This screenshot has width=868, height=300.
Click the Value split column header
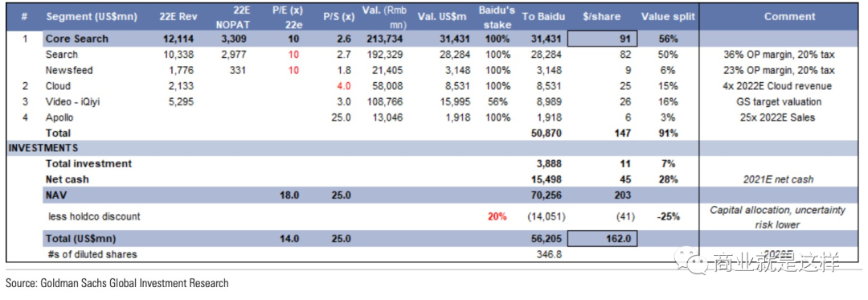click(668, 16)
